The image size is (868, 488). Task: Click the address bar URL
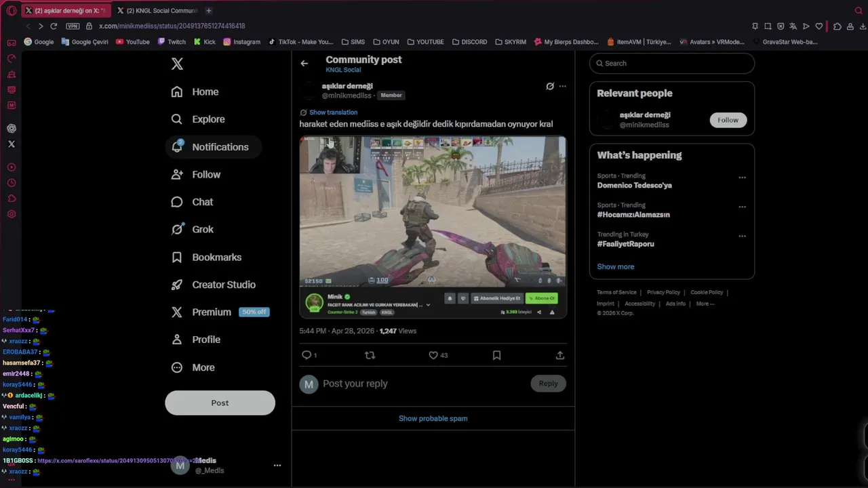(x=172, y=26)
